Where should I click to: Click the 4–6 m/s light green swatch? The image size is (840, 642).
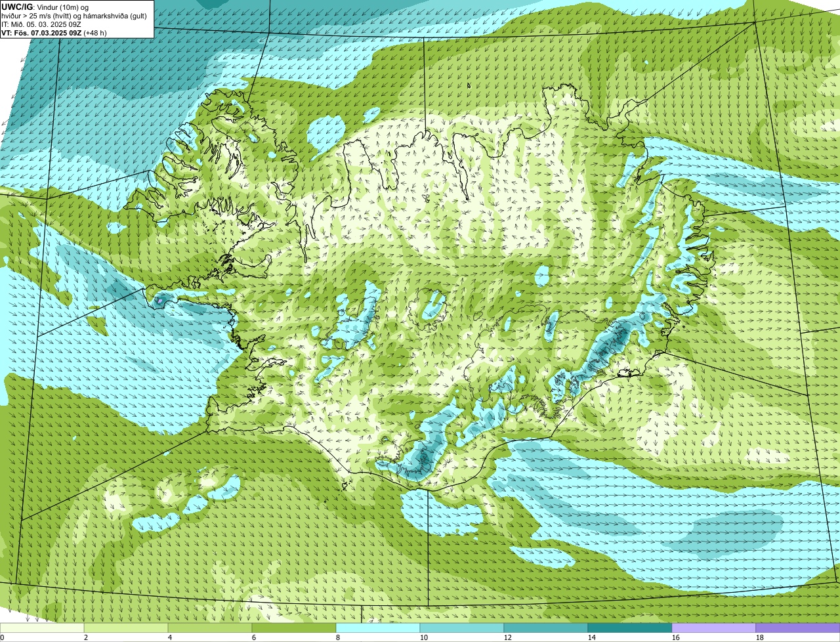click(x=210, y=628)
